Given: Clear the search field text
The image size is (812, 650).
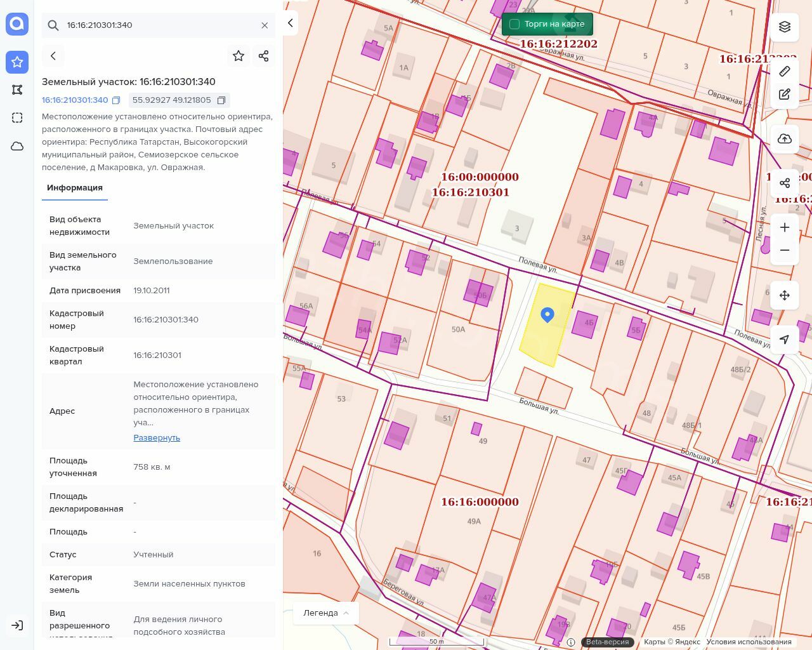Looking at the screenshot, I should 265,25.
